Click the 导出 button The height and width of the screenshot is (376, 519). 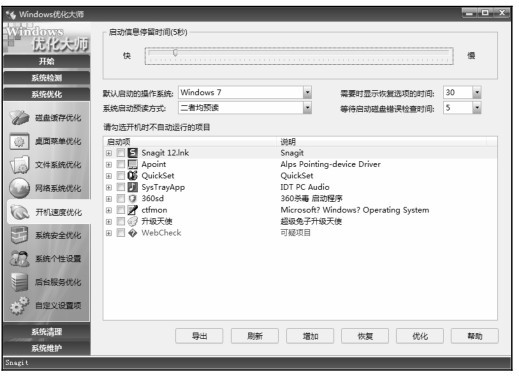[x=199, y=336]
